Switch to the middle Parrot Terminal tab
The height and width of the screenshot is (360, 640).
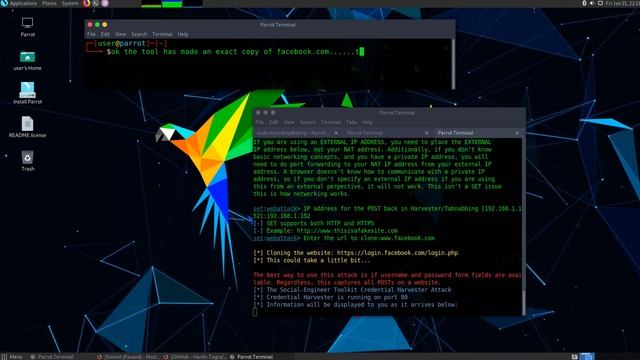coord(386,133)
